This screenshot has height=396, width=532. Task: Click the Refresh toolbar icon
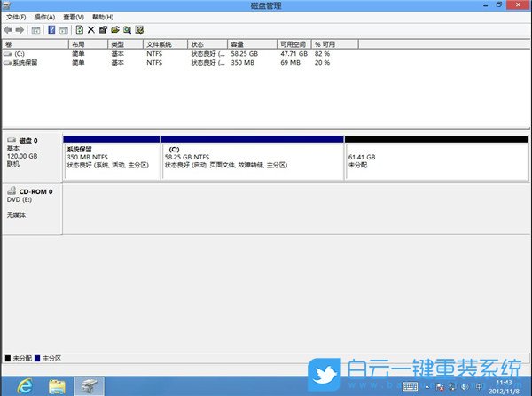coord(79,29)
